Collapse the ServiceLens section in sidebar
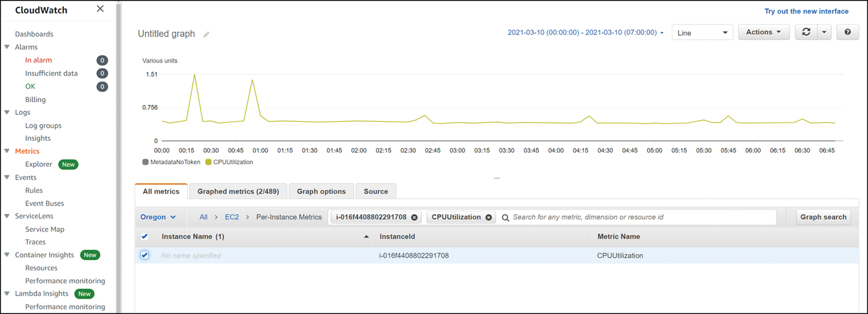 pyautogui.click(x=7, y=216)
